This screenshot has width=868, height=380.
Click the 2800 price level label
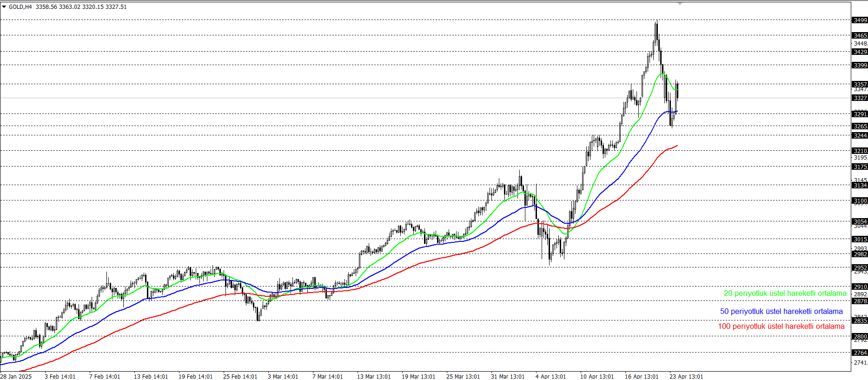click(x=860, y=336)
